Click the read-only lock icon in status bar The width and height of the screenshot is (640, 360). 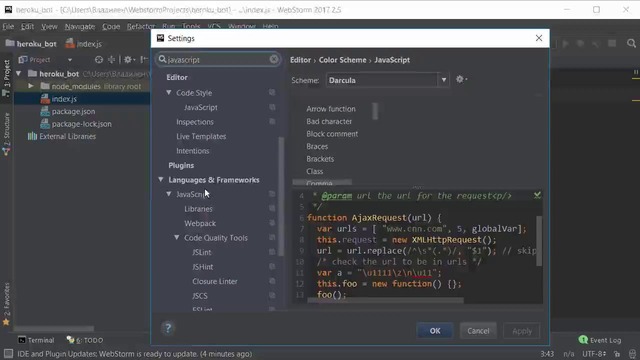click(x=617, y=354)
